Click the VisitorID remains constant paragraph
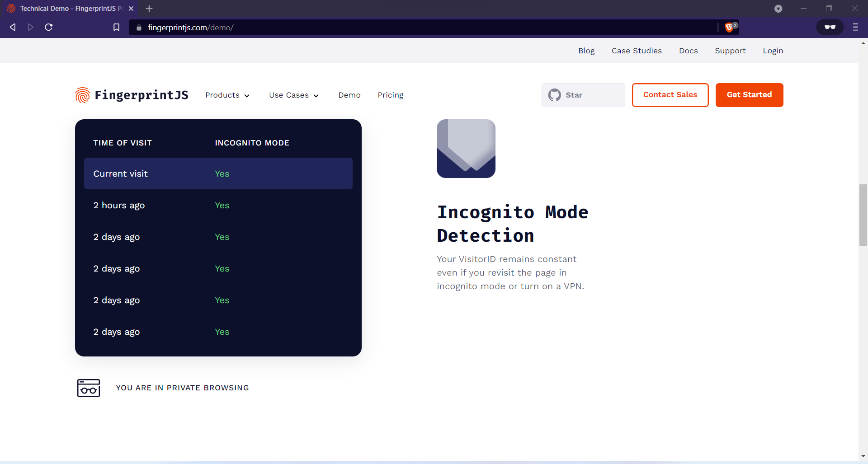The height and width of the screenshot is (464, 868). point(510,272)
